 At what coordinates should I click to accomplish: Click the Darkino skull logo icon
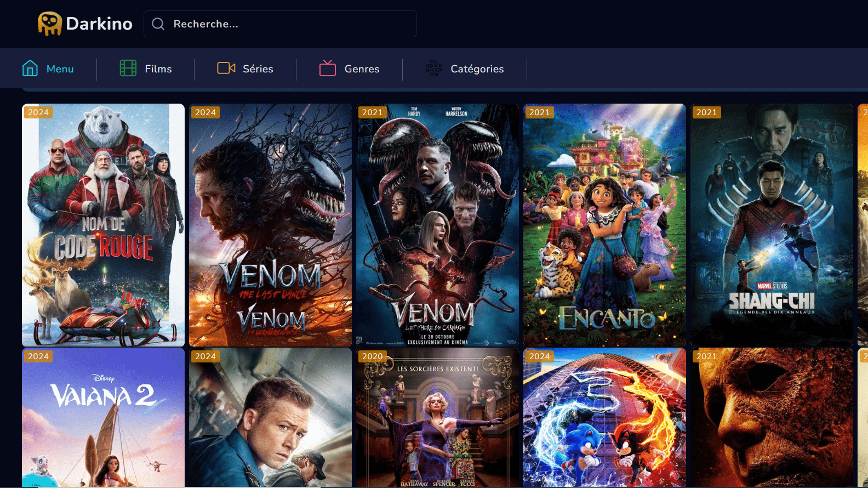(x=50, y=24)
